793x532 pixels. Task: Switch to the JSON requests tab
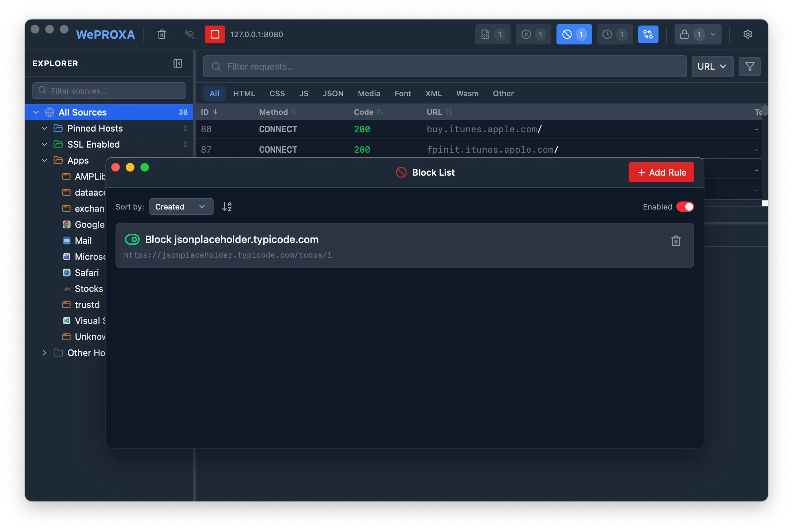tap(333, 93)
